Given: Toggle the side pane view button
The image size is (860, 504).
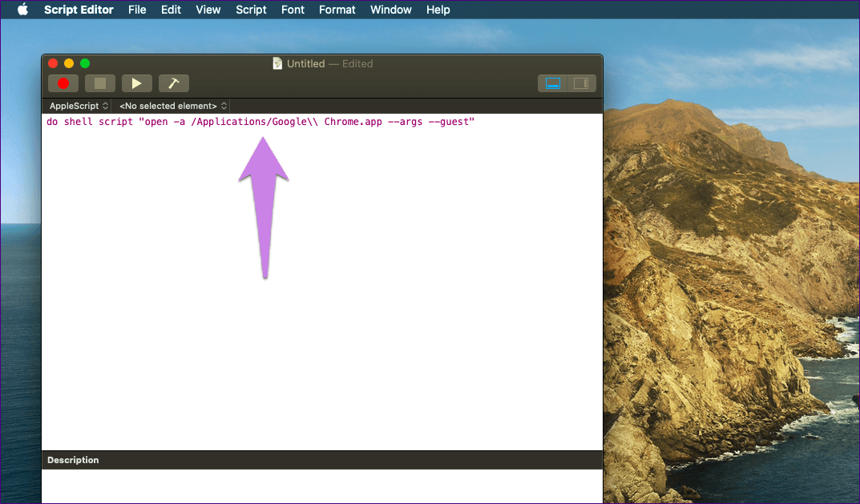Looking at the screenshot, I should [581, 83].
